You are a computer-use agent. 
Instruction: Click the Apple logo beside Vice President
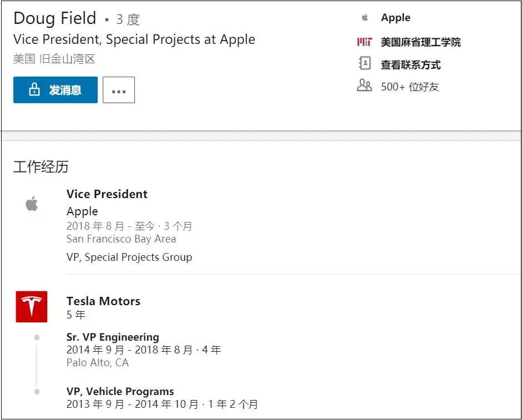point(32,204)
